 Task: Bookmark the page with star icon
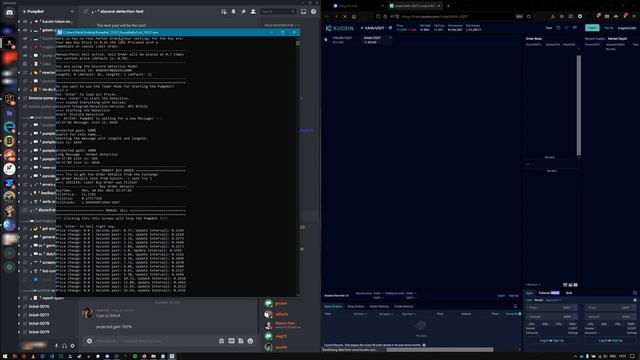click(x=529, y=16)
